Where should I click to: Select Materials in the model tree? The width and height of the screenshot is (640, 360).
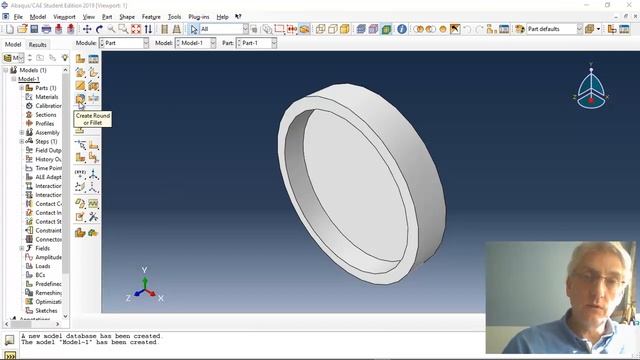[47, 97]
